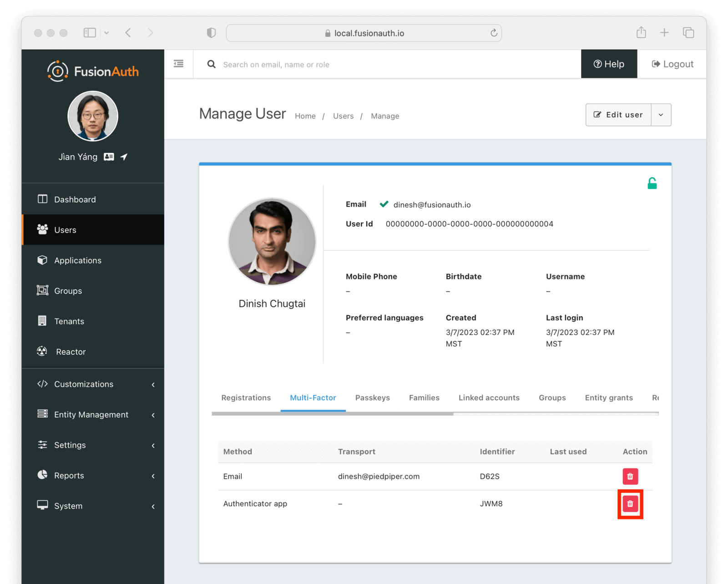728x584 pixels.
Task: Click the Settings sliders icon
Action: [42, 445]
